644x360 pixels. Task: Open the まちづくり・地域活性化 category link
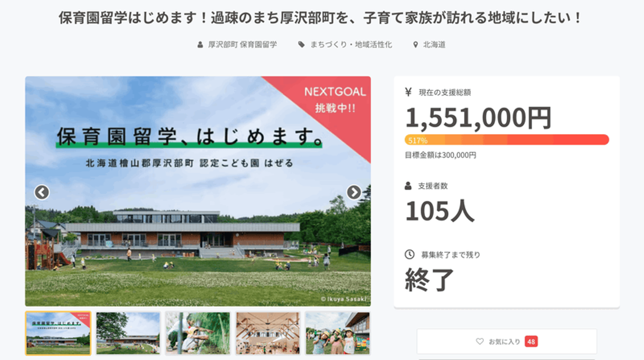351,45
